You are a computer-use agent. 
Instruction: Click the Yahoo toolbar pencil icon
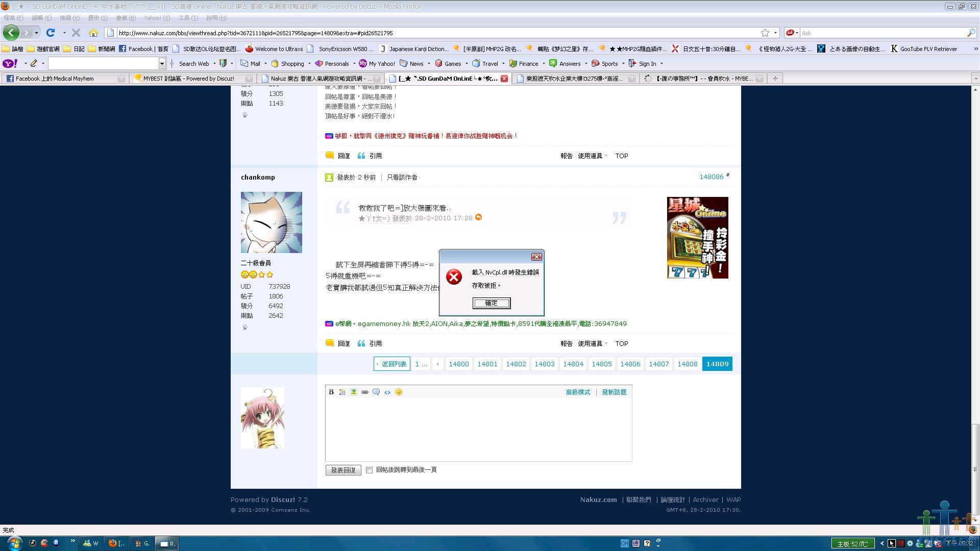(34, 63)
